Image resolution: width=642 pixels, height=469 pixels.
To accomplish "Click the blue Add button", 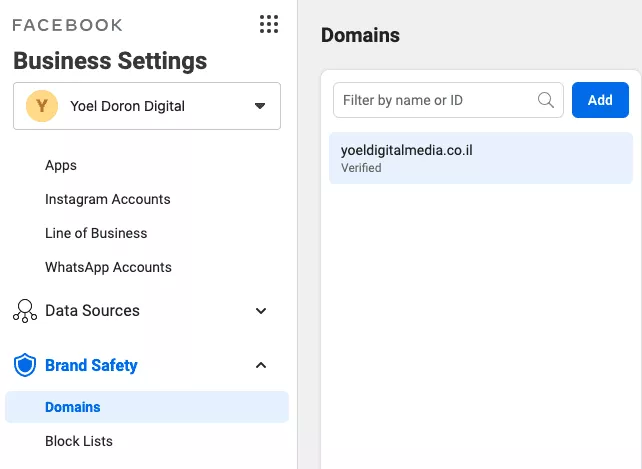I will [600, 100].
